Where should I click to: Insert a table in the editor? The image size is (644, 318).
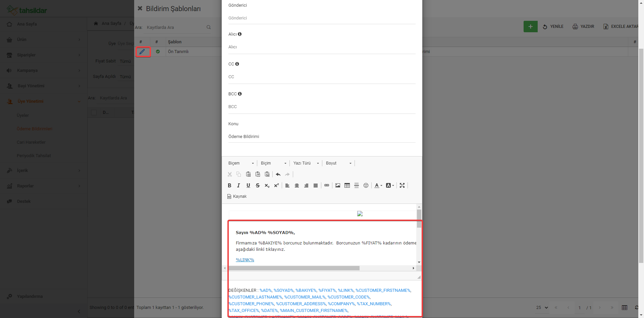point(347,185)
